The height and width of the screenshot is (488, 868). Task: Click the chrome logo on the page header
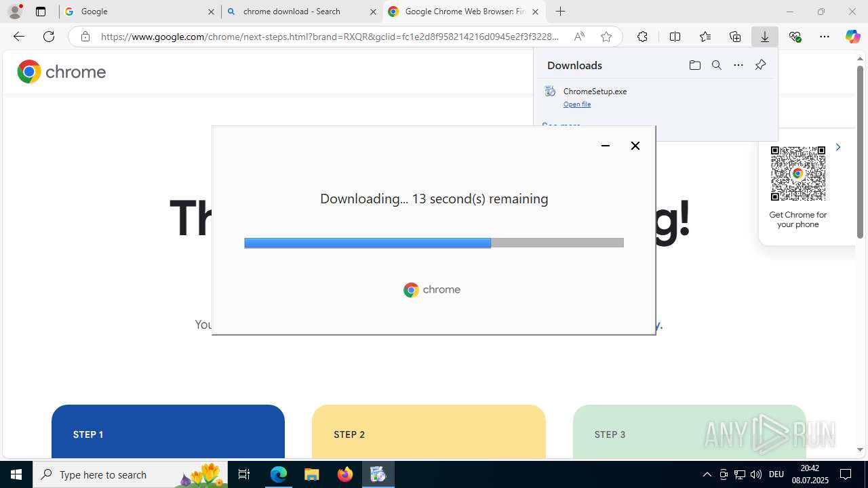point(62,71)
